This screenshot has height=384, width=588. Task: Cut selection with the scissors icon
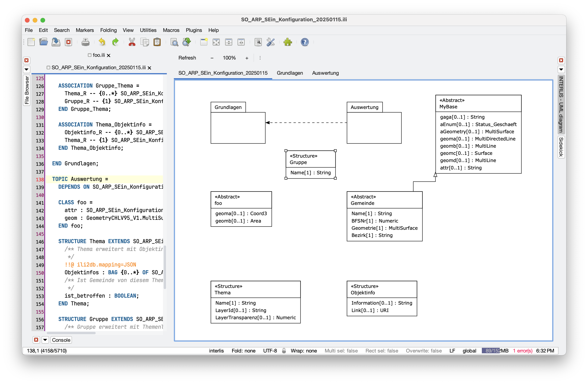tap(132, 42)
